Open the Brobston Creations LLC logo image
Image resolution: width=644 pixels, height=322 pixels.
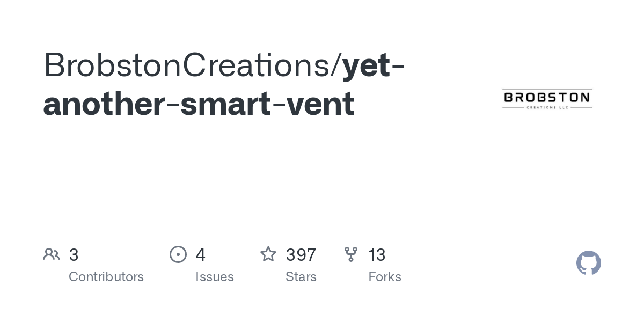point(547,98)
